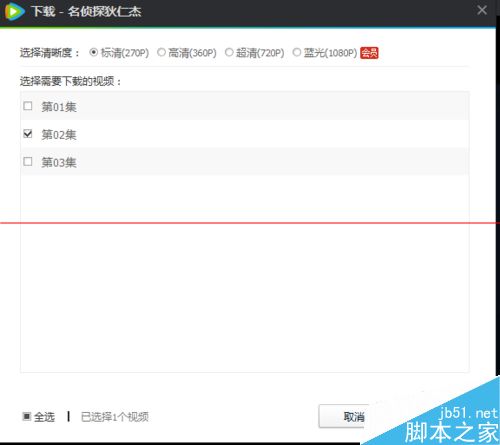Check the 第03集 checkbox

point(28,162)
